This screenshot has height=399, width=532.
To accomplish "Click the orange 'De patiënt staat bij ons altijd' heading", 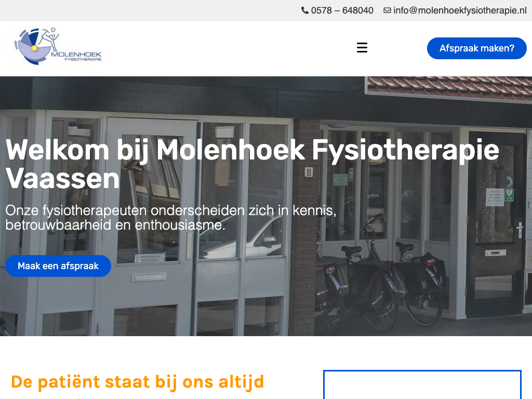I will click(137, 382).
